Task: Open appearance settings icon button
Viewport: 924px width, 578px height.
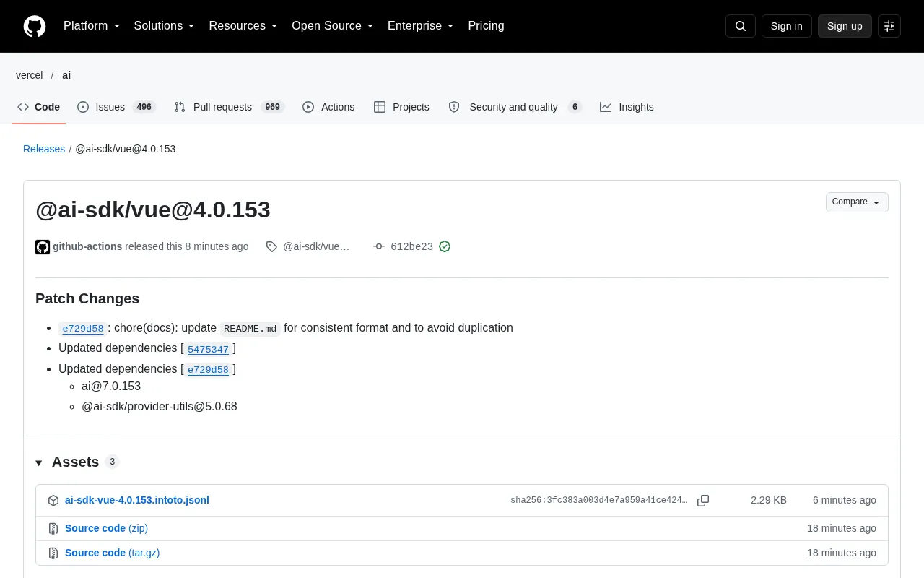Action: 889,26
